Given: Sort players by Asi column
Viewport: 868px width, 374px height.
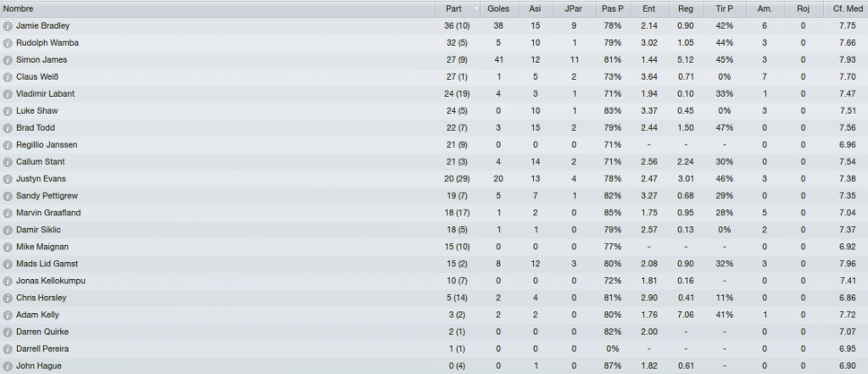Looking at the screenshot, I should tap(536, 8).
